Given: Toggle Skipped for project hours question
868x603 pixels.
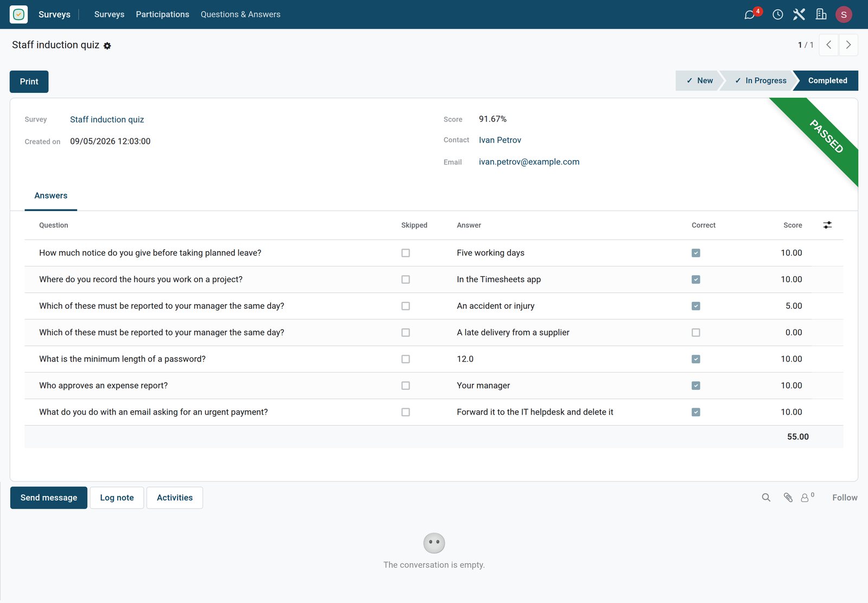Looking at the screenshot, I should click(405, 280).
